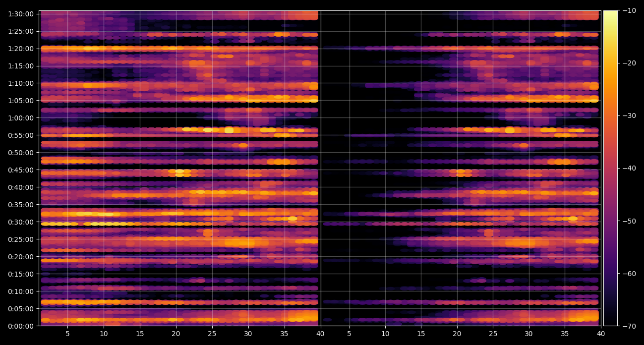Image resolution: width=644 pixels, height=345 pixels.
Task: Click tick label 10 of second heatmap
Action: click(385, 334)
